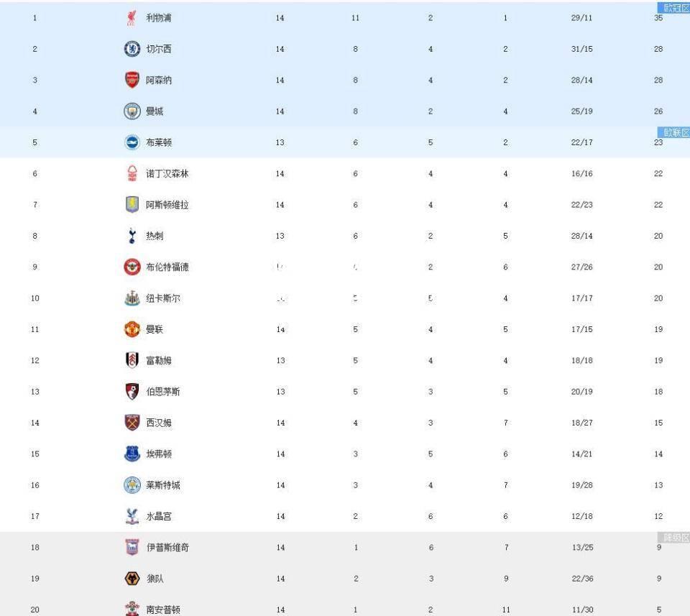Image resolution: width=690 pixels, height=616 pixels.
Task: Click the Liverpool club crest icon
Action: click(131, 18)
